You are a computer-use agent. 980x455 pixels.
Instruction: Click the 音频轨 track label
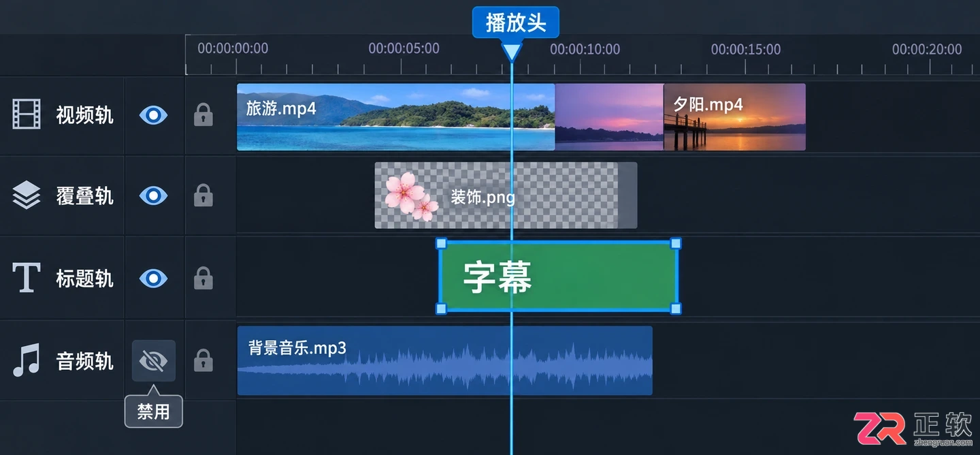click(84, 361)
